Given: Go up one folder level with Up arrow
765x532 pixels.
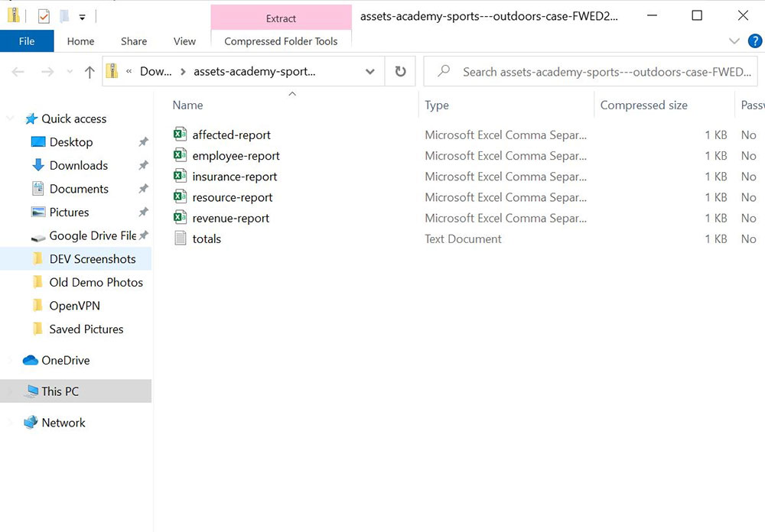Looking at the screenshot, I should [90, 72].
